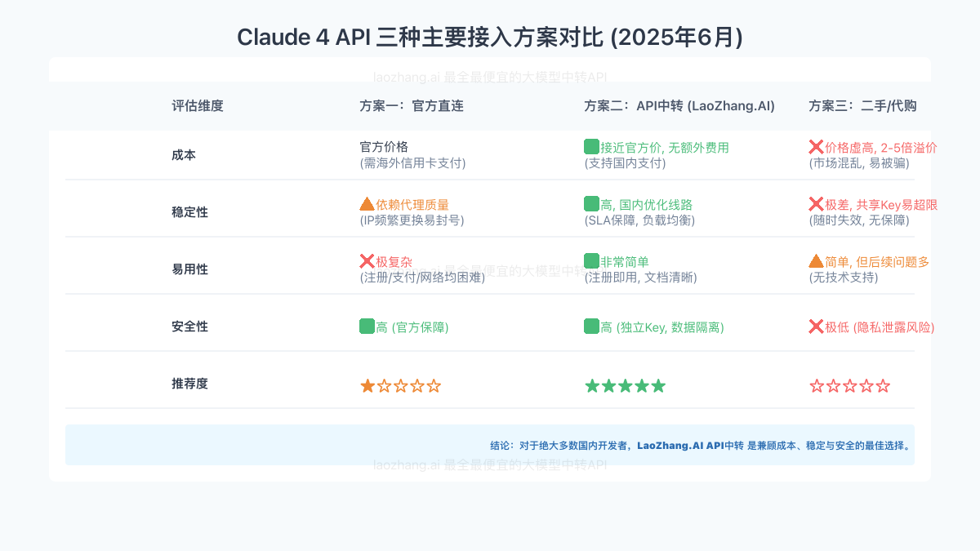Click the (SLA保障, 负载均衡) note
The width and height of the screenshot is (980, 551).
639,220
